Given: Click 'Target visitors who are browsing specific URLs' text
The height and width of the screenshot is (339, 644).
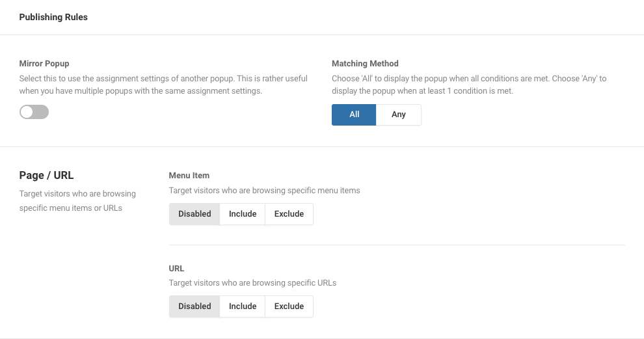Looking at the screenshot, I should pyautogui.click(x=252, y=282).
